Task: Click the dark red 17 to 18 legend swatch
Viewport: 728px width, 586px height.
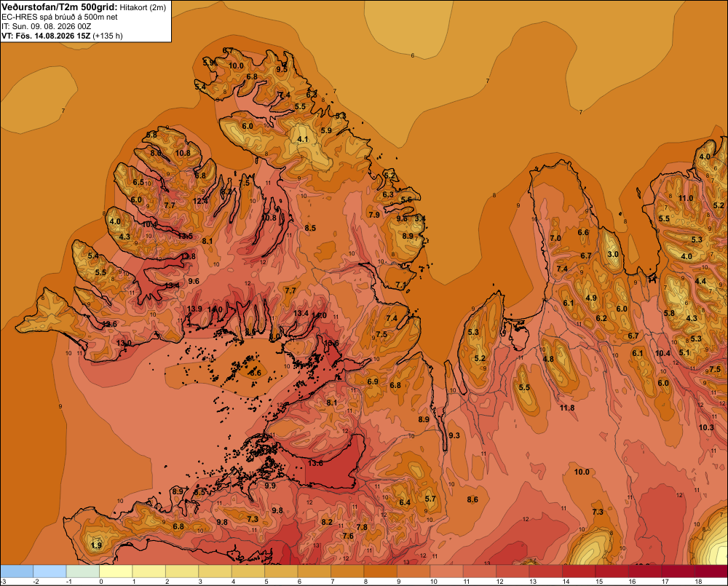Action: click(678, 571)
